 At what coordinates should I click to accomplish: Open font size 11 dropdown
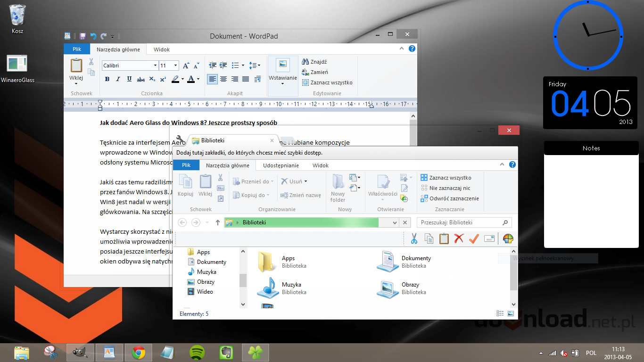176,66
